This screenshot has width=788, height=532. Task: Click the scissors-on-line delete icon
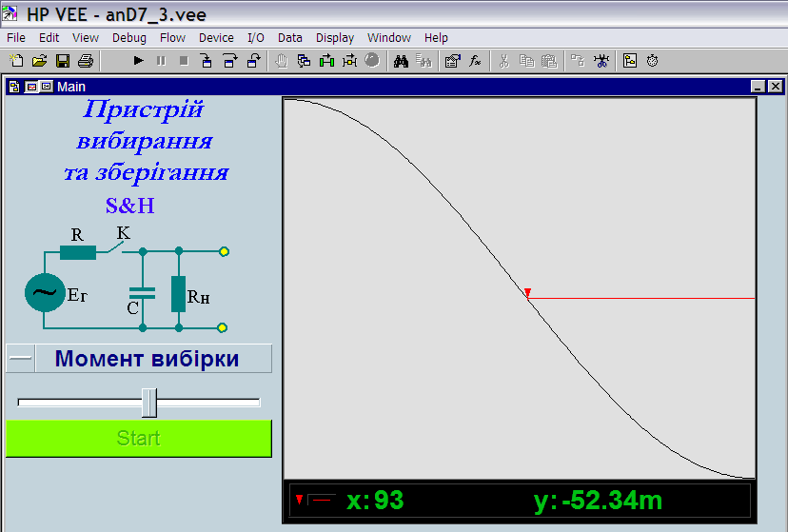point(601,61)
